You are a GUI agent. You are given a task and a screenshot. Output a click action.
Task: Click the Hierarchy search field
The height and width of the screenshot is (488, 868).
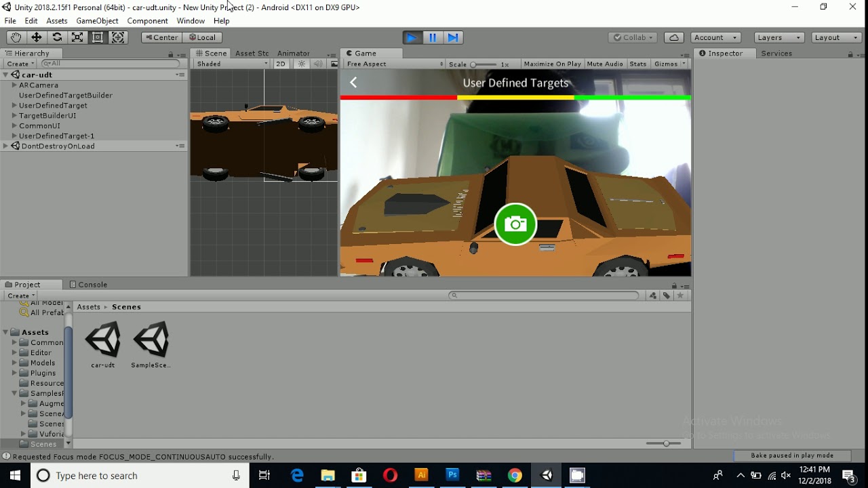pyautogui.click(x=112, y=64)
